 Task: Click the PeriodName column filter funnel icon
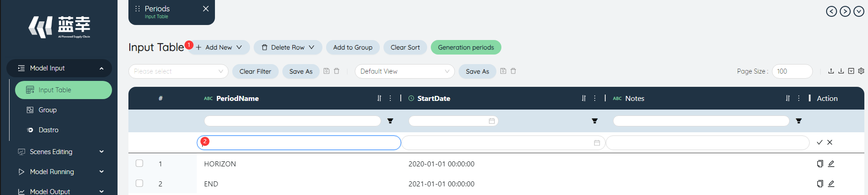tap(390, 121)
